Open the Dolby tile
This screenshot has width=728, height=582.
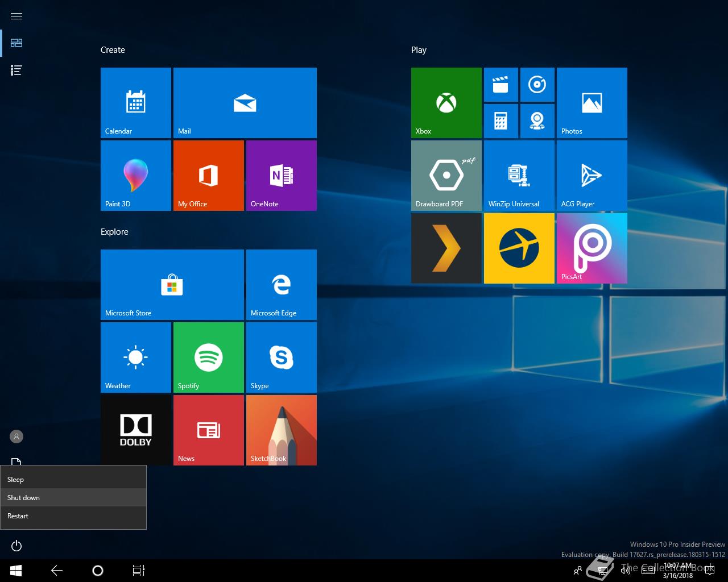136,430
